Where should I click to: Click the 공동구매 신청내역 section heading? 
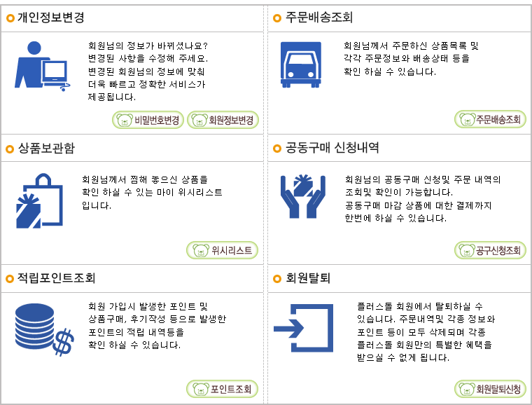tap(332, 148)
